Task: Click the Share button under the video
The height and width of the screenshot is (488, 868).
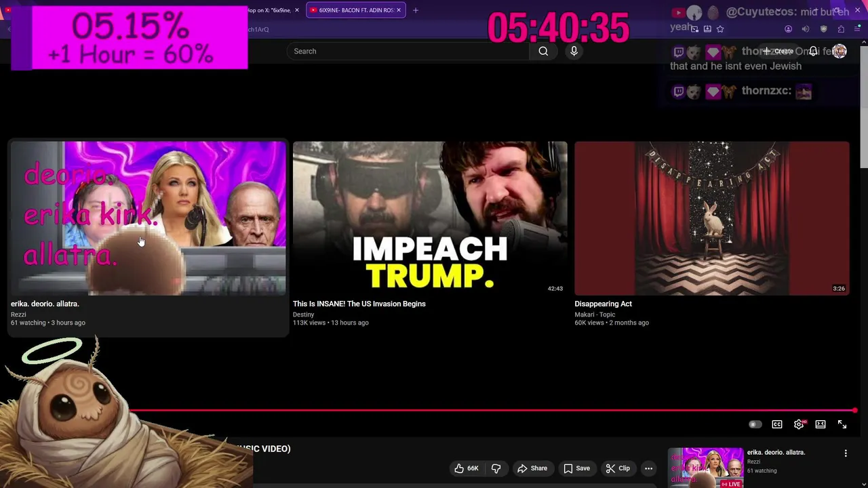Action: tap(532, 468)
